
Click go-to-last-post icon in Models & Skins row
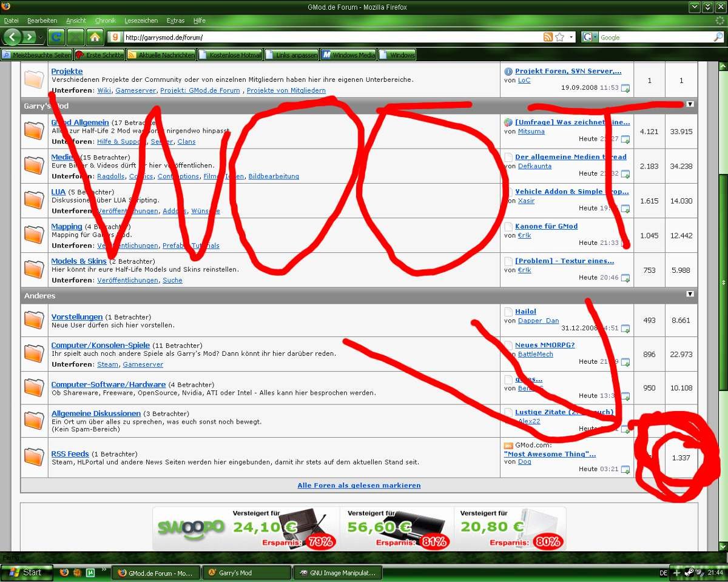coord(625,278)
